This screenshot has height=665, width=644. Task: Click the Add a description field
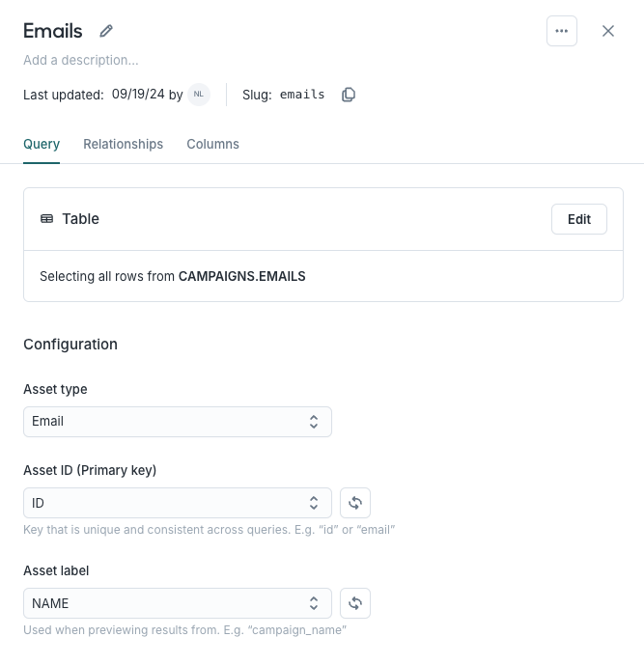click(x=81, y=60)
